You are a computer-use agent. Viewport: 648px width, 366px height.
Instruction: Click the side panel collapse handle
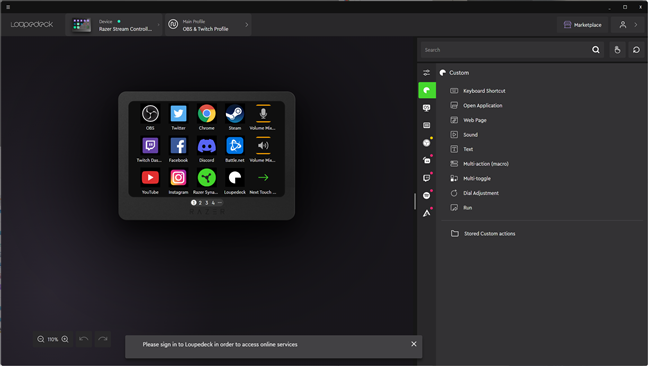415,201
